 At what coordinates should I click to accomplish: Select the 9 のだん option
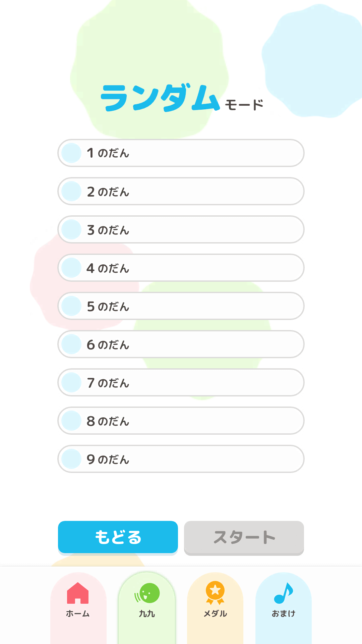[x=71, y=459]
